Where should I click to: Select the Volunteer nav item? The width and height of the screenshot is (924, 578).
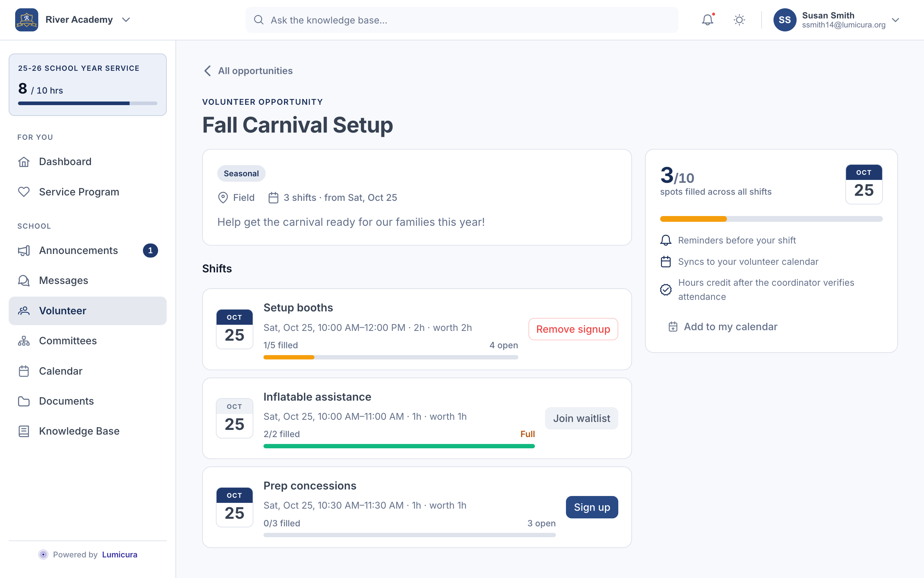pyautogui.click(x=87, y=311)
